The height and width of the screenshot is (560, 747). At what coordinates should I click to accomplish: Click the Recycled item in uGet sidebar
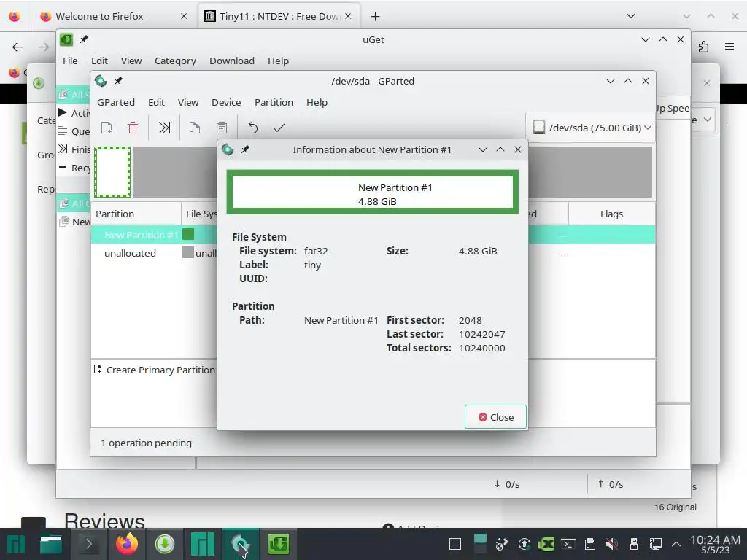[x=74, y=168]
